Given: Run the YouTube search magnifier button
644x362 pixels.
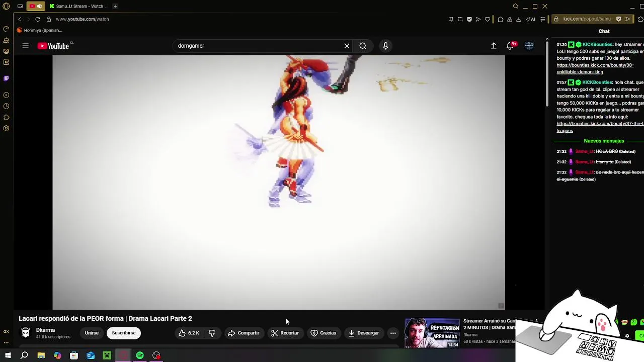Looking at the screenshot, I should (x=363, y=46).
